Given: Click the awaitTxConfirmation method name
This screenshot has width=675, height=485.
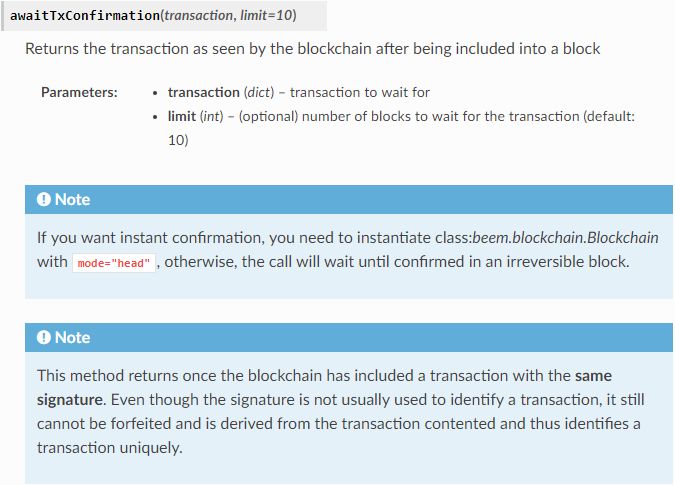Looking at the screenshot, I should pyautogui.click(x=85, y=15).
